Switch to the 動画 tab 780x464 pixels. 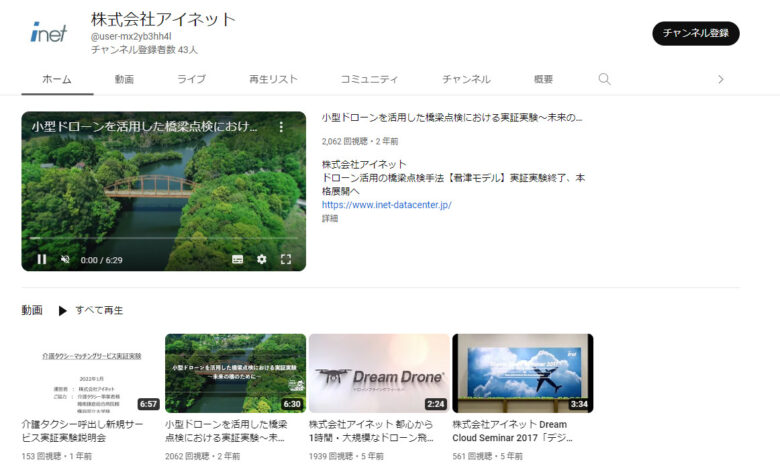(124, 79)
